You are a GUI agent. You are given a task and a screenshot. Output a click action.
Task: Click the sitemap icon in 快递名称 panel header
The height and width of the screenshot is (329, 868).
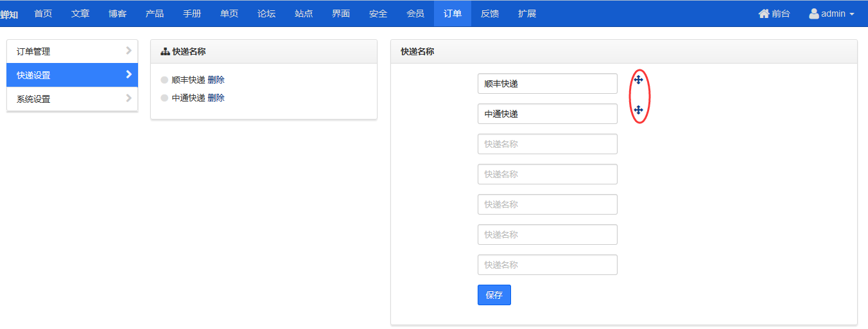(165, 51)
